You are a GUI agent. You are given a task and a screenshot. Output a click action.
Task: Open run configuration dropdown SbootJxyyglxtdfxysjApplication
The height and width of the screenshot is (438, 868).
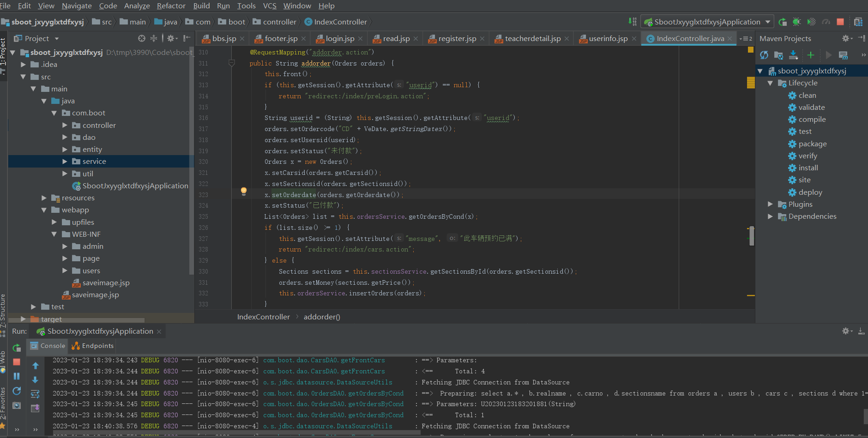pyautogui.click(x=707, y=22)
